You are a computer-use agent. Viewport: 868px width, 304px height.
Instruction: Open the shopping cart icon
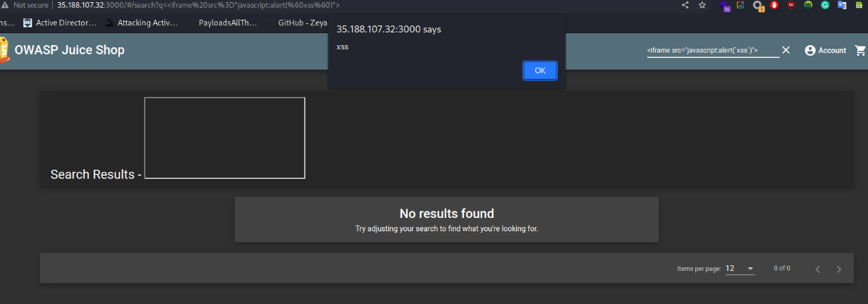pyautogui.click(x=860, y=50)
